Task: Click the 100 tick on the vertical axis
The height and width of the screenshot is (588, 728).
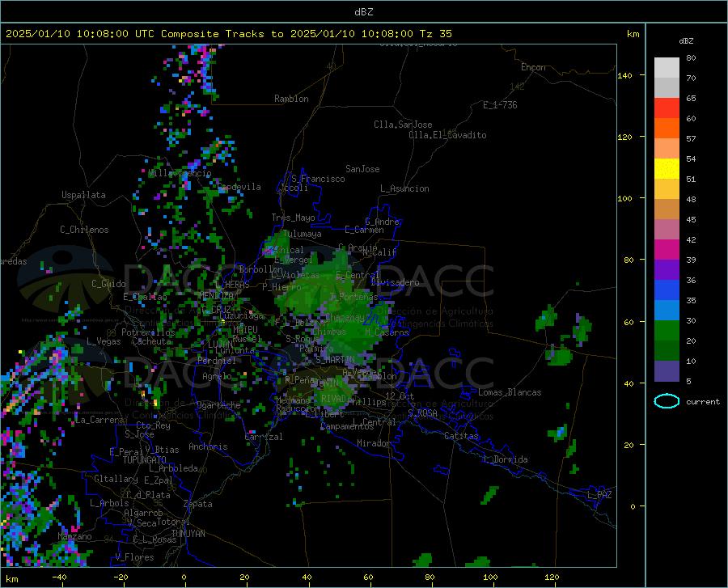Action: pyautogui.click(x=624, y=198)
